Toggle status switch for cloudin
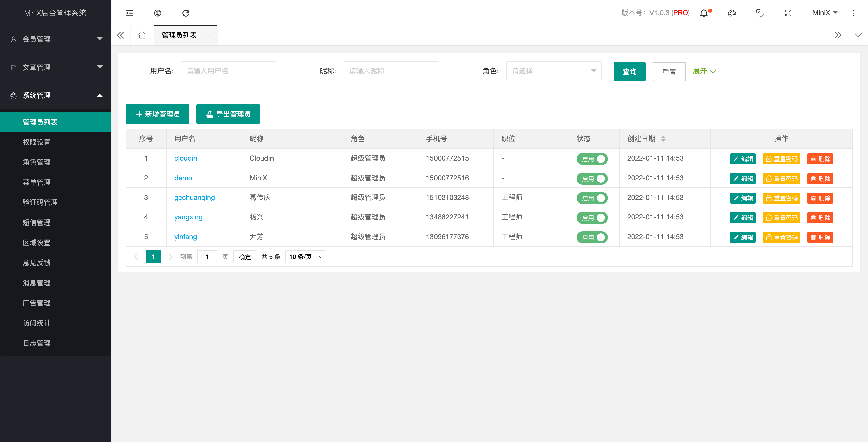 (592, 159)
